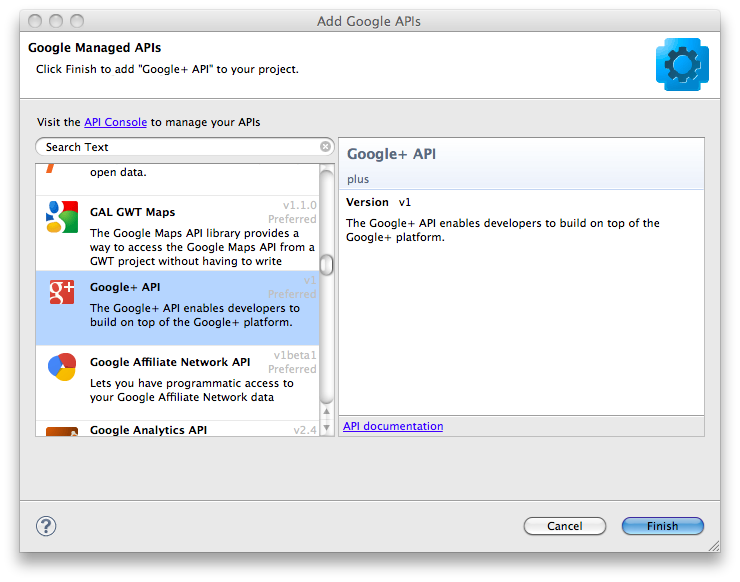Focus the Search Text input field

click(180, 147)
